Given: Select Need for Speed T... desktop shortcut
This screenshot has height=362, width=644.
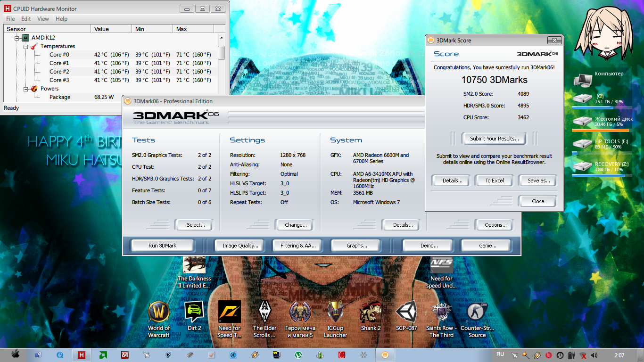Looking at the screenshot, I should [229, 319].
